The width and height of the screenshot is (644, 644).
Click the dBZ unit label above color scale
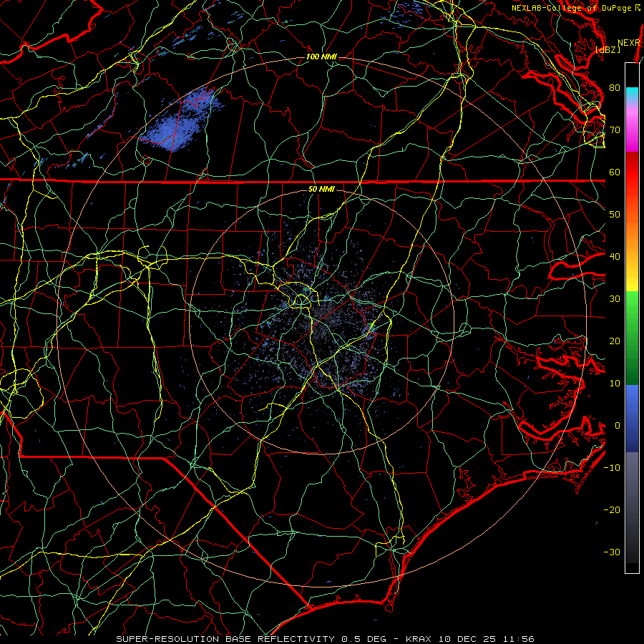point(608,49)
